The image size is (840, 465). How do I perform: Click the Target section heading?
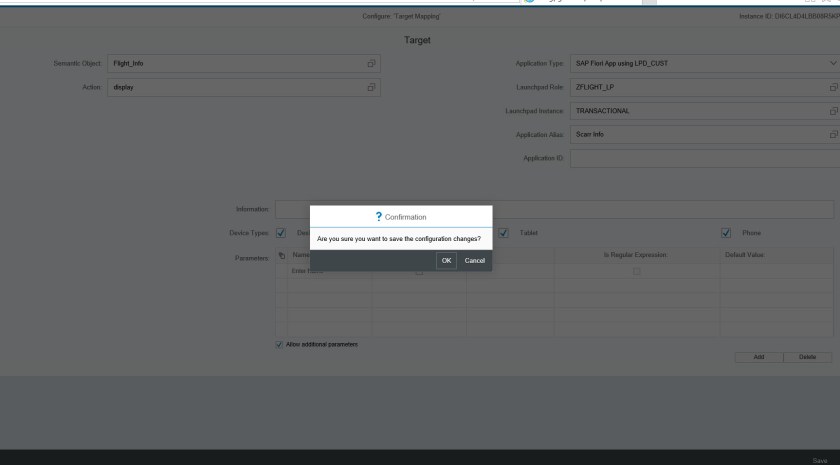[x=417, y=40]
